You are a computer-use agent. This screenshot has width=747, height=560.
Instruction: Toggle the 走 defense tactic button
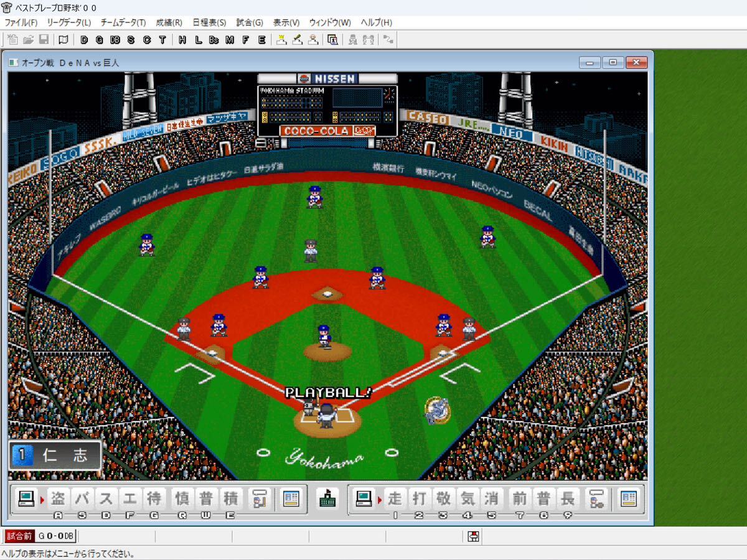pos(395,498)
